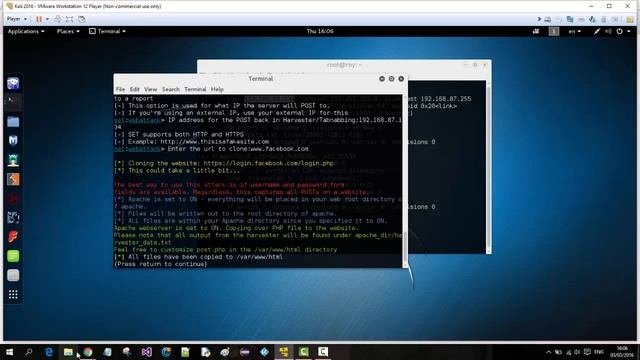Viewport: 640px width, 360px height.
Task: Click the yellow message log icon in VMware toolbar
Action: point(630,19)
